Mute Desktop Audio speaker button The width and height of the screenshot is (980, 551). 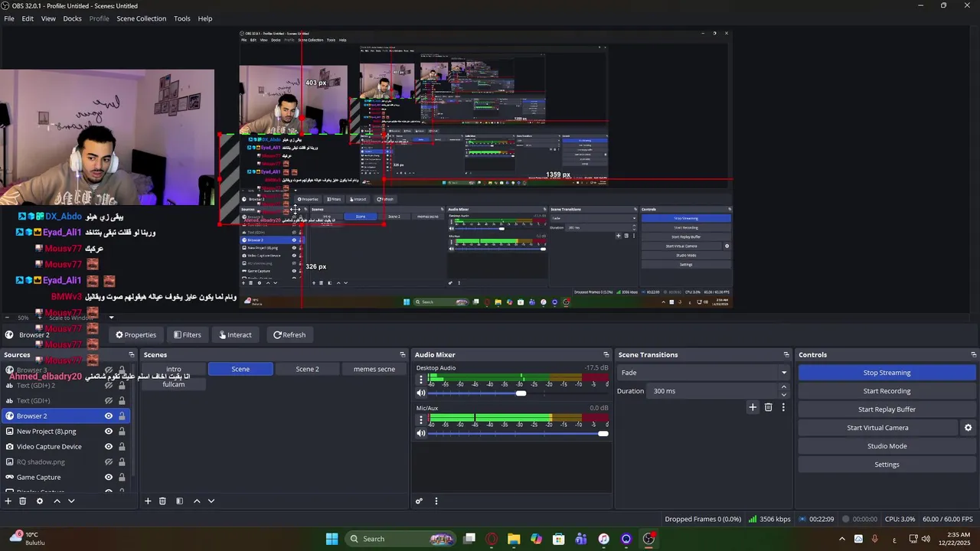[420, 393]
